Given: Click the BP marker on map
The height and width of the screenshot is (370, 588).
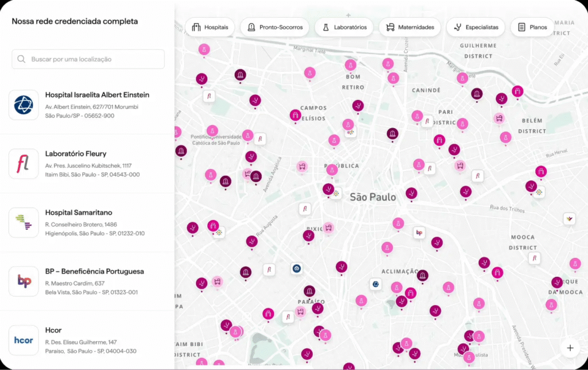Looking at the screenshot, I should (419, 233).
